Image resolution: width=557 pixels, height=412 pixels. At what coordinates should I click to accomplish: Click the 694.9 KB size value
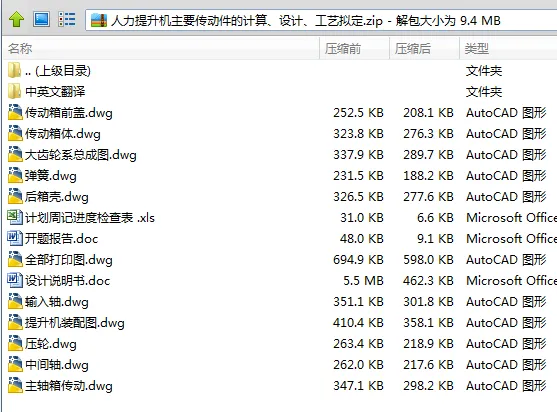tap(358, 260)
